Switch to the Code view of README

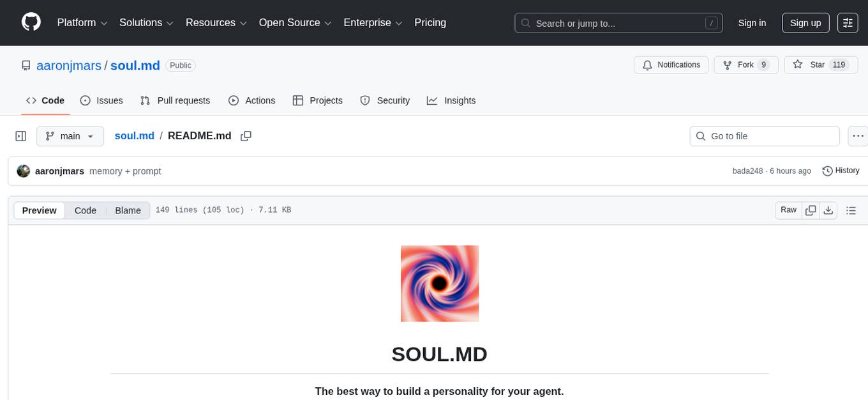(85, 210)
